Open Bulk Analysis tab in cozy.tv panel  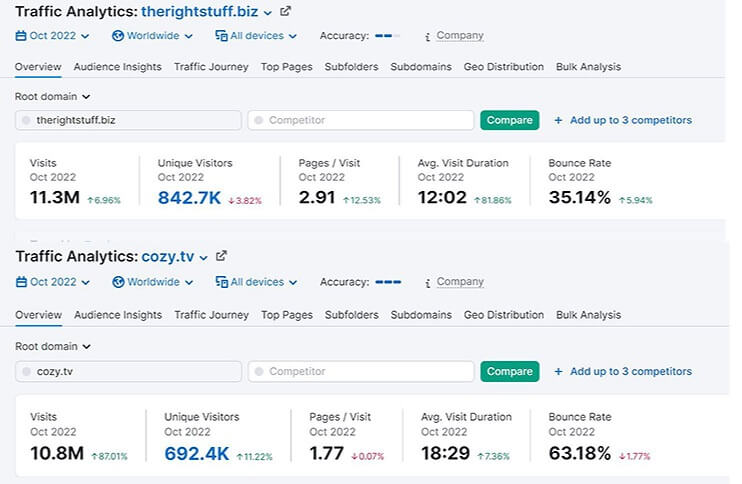click(x=588, y=315)
